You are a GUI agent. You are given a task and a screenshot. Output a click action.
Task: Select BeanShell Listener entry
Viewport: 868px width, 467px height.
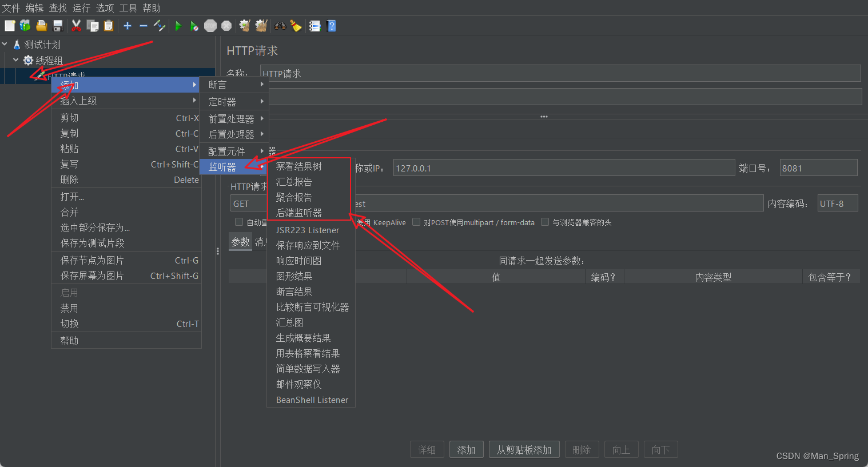310,400
